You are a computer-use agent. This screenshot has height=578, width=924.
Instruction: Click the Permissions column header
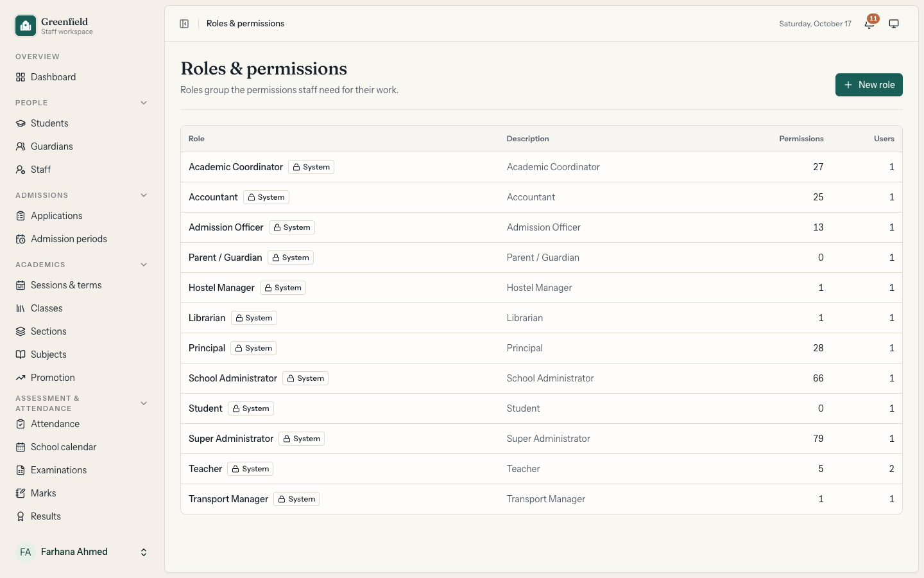coord(801,139)
